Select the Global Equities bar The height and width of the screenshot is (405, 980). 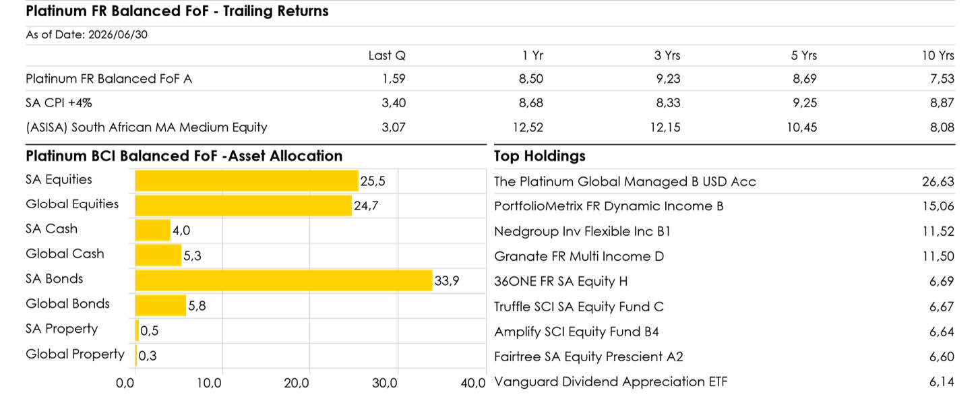click(x=243, y=206)
